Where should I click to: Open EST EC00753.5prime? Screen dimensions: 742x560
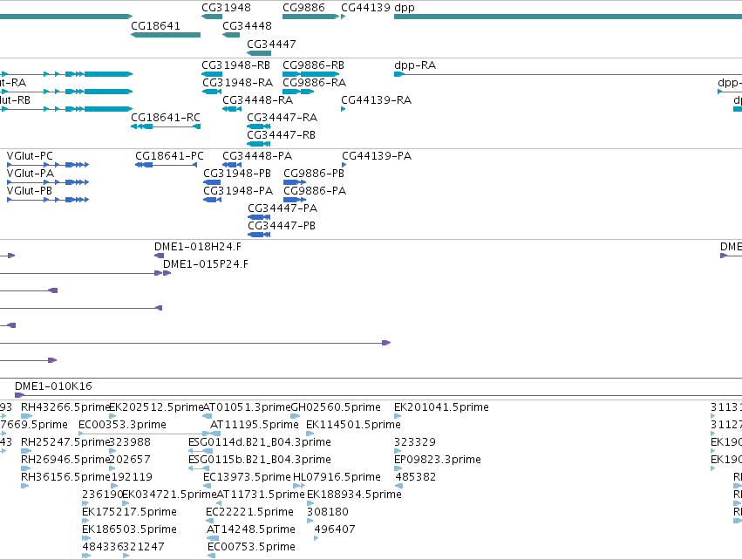pyautogui.click(x=251, y=548)
